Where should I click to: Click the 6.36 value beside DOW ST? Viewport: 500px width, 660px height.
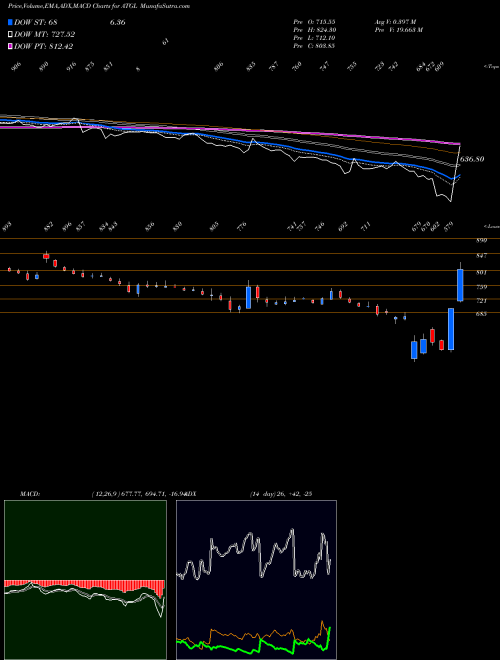pyautogui.click(x=117, y=22)
